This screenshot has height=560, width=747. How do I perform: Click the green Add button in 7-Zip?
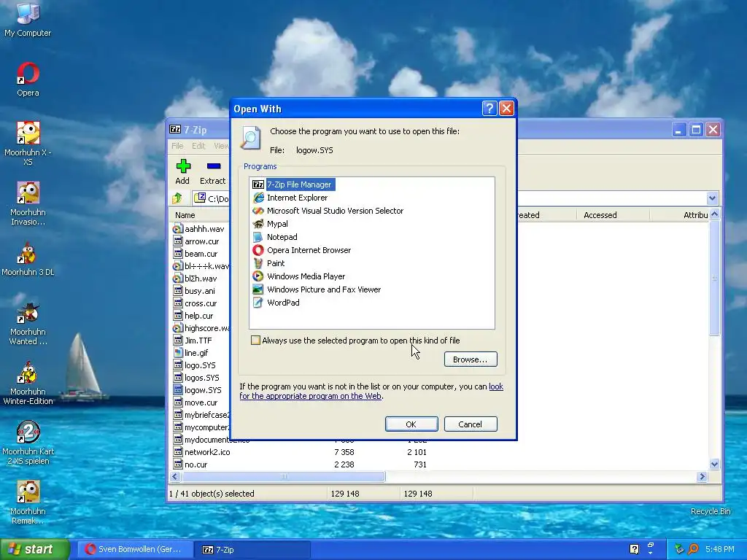(x=182, y=172)
